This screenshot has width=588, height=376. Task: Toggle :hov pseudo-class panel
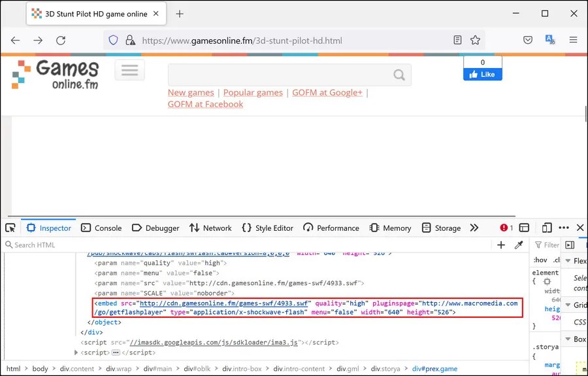pyautogui.click(x=540, y=260)
